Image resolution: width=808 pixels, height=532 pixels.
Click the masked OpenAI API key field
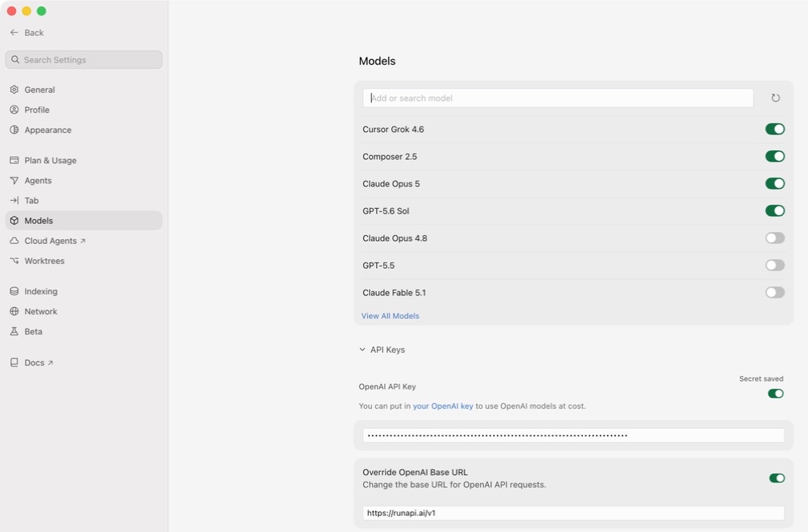574,435
